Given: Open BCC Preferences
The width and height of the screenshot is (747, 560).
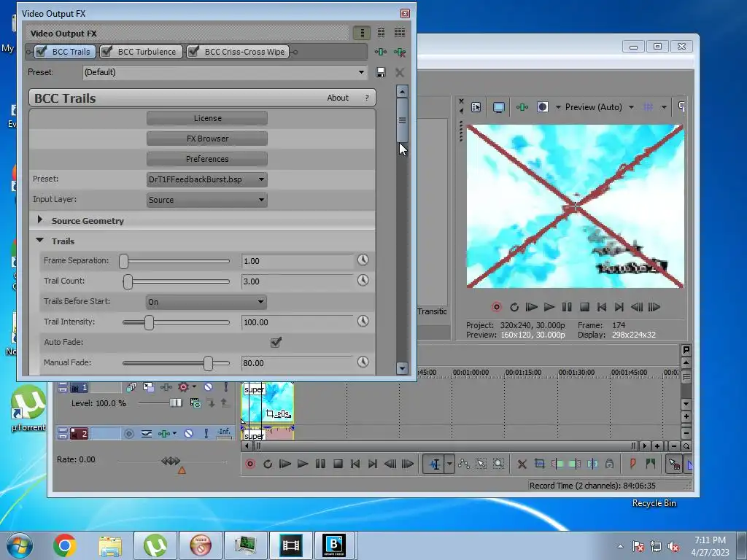Looking at the screenshot, I should (207, 159).
